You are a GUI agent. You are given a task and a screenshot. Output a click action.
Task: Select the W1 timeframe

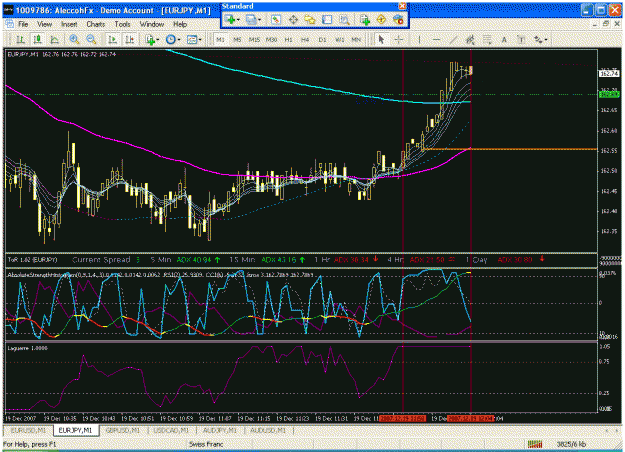tap(340, 39)
